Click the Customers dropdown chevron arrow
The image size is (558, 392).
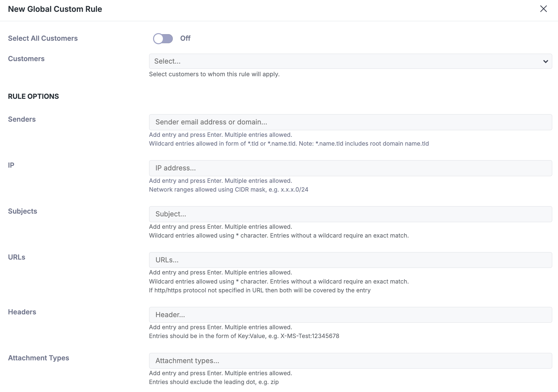pyautogui.click(x=545, y=61)
